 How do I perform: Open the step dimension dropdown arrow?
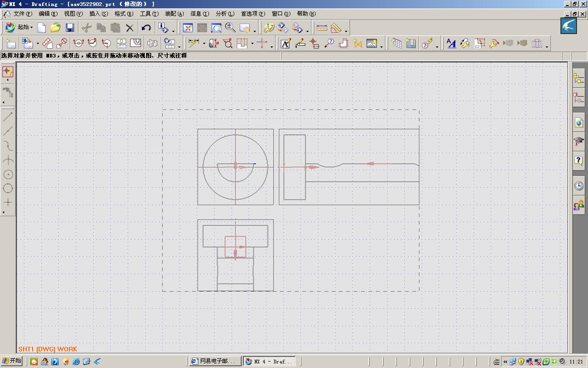coord(252,44)
